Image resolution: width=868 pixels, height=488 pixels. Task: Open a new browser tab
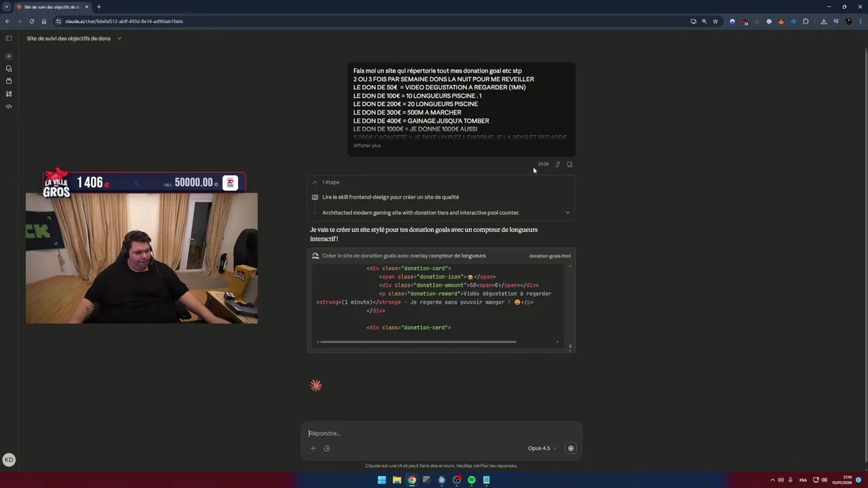[99, 7]
